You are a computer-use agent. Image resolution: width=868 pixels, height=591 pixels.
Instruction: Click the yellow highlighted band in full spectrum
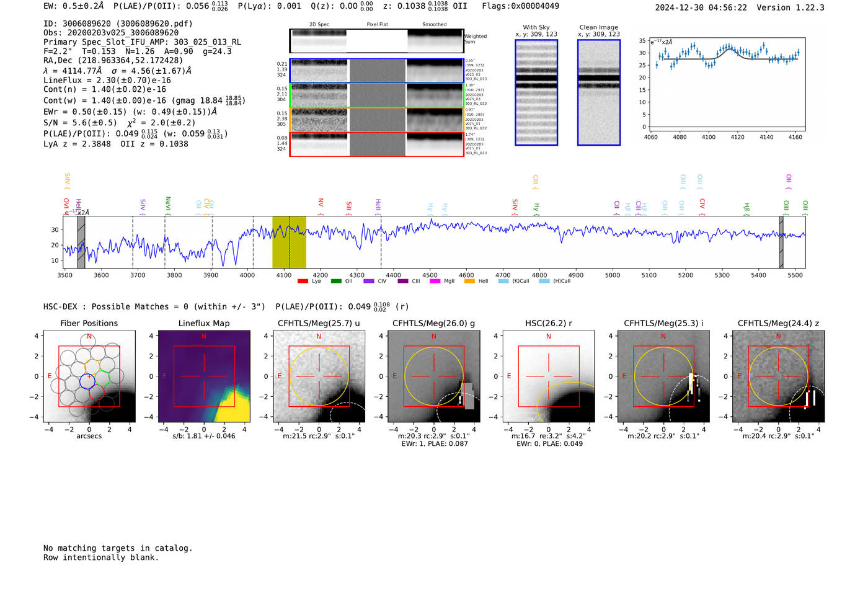[x=289, y=242]
